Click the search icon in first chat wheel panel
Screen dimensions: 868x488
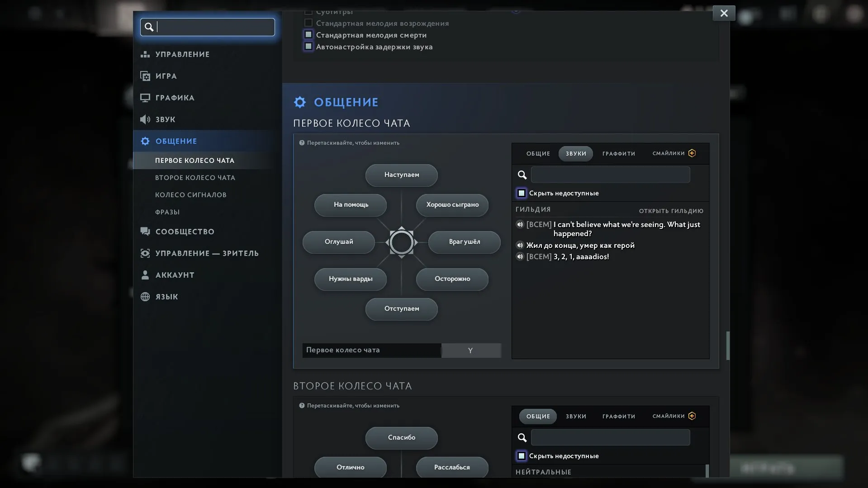(x=522, y=175)
